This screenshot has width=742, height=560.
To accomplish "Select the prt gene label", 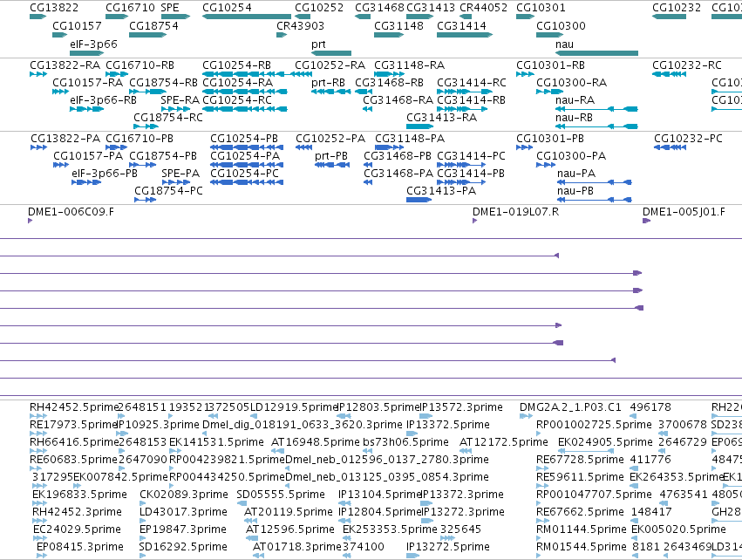I will point(318,44).
